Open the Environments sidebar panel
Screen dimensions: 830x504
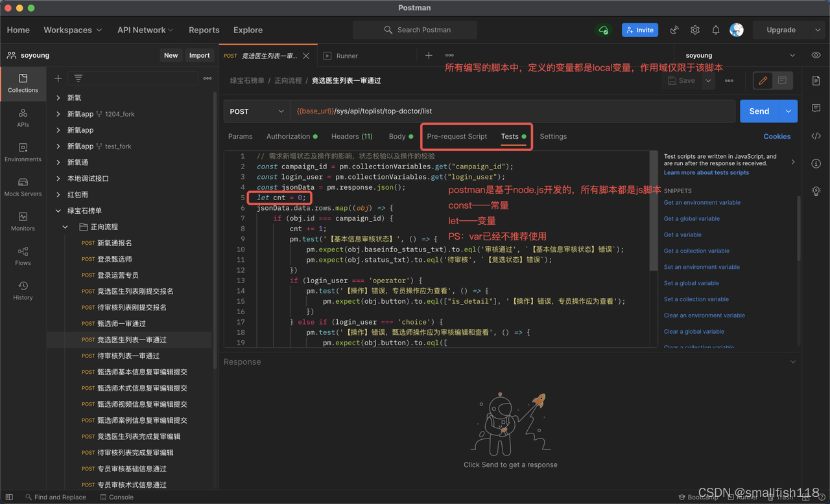pos(23,152)
